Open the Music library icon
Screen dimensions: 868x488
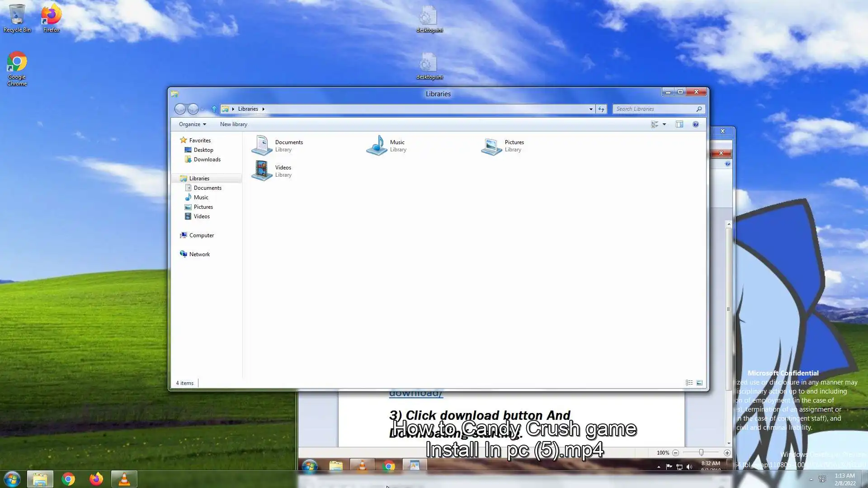tap(377, 145)
